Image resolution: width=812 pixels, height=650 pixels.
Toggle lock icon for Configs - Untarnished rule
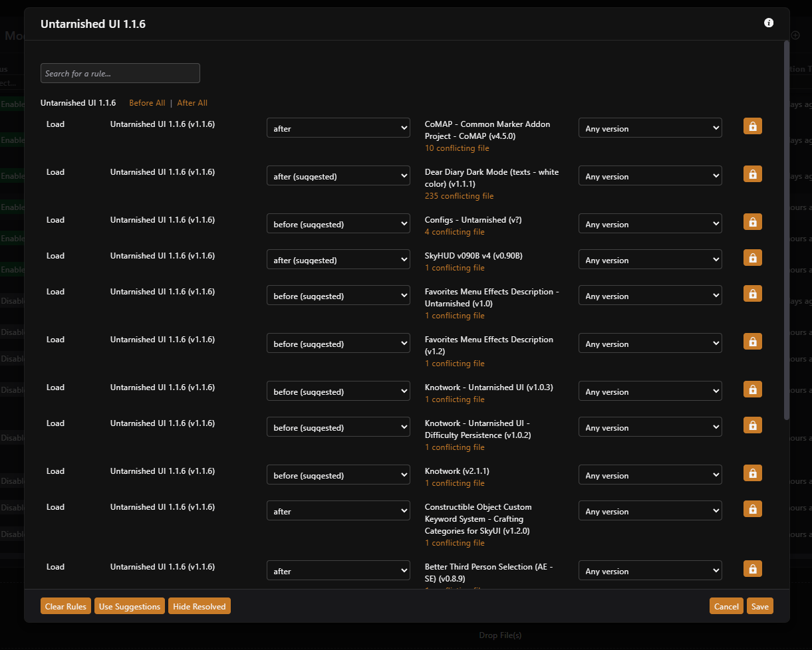coord(753,222)
